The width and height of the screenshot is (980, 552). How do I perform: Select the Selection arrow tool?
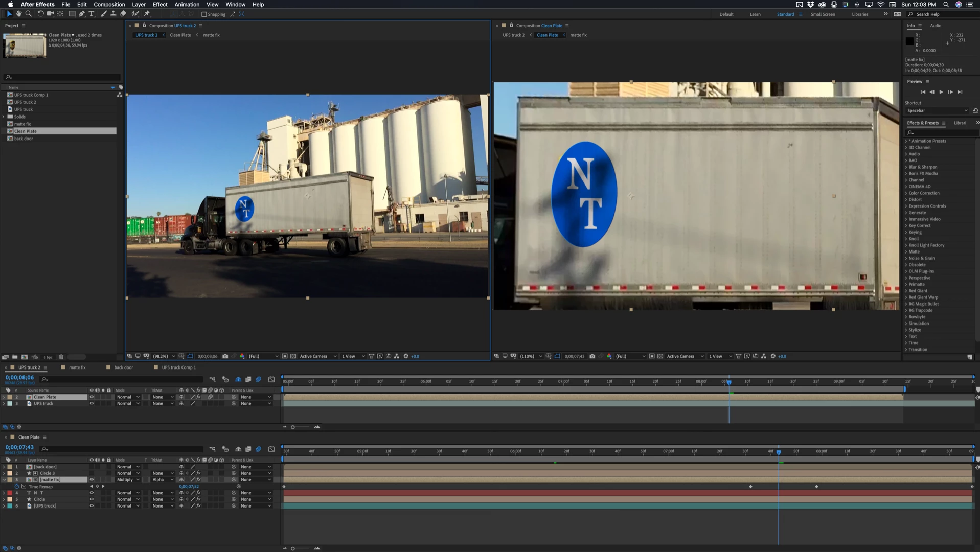point(9,14)
